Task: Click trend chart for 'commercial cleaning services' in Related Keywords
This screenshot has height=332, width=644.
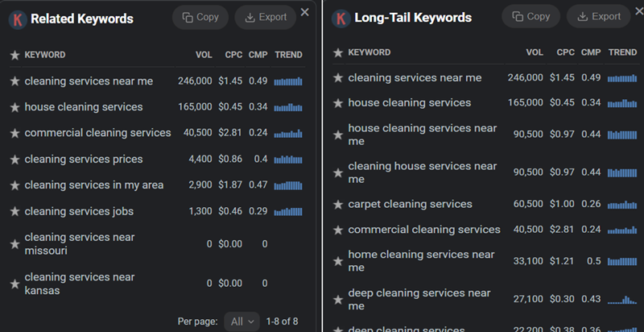Action: [x=288, y=133]
